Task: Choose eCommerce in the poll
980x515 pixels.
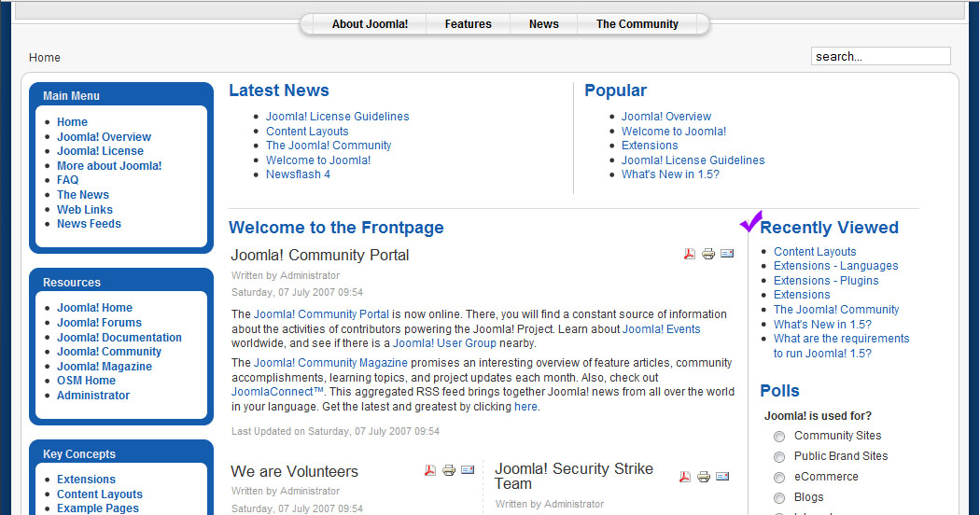Action: pyautogui.click(x=779, y=478)
